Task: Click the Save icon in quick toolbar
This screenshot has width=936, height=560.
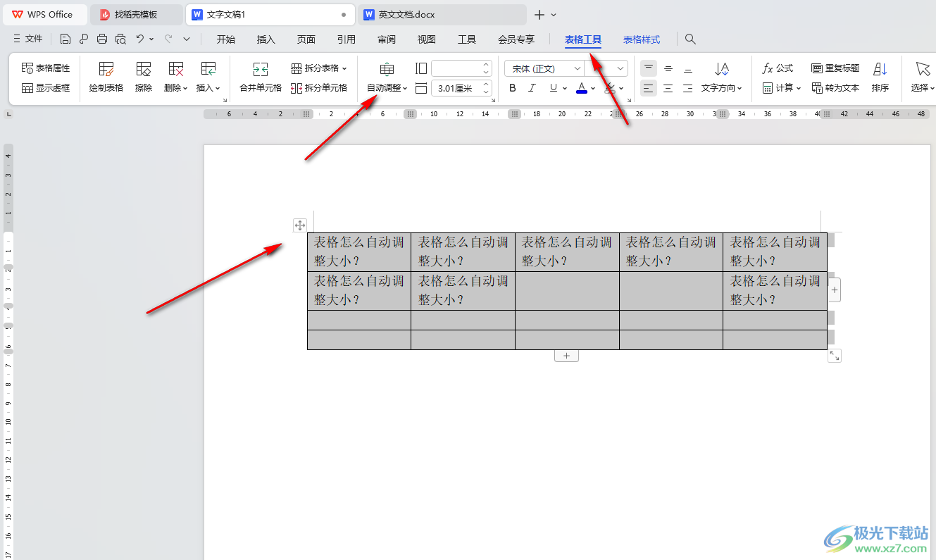Action: 65,39
